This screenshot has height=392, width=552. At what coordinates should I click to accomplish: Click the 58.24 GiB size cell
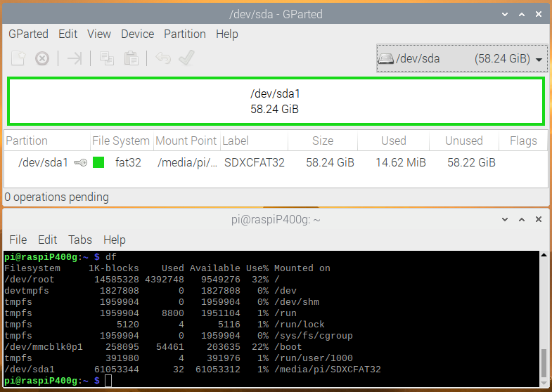(x=330, y=162)
